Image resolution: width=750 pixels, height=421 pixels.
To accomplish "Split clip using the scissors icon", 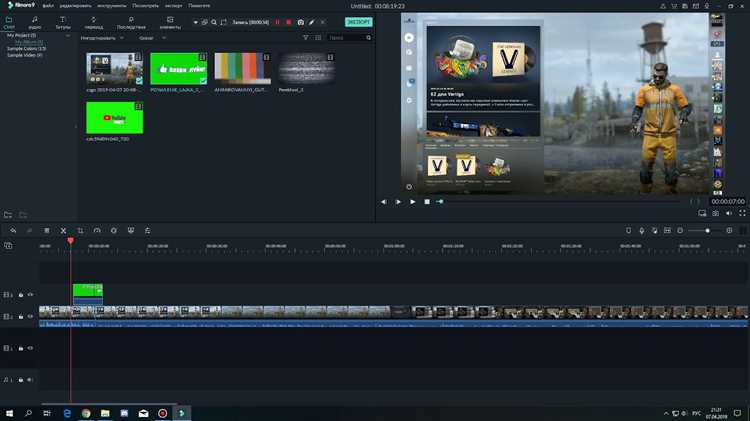I will (x=63, y=231).
